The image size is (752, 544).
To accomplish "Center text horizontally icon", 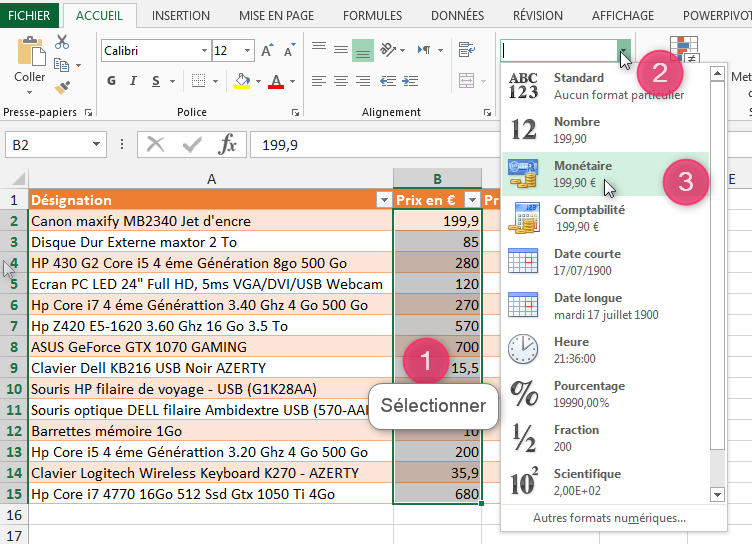I will [341, 81].
